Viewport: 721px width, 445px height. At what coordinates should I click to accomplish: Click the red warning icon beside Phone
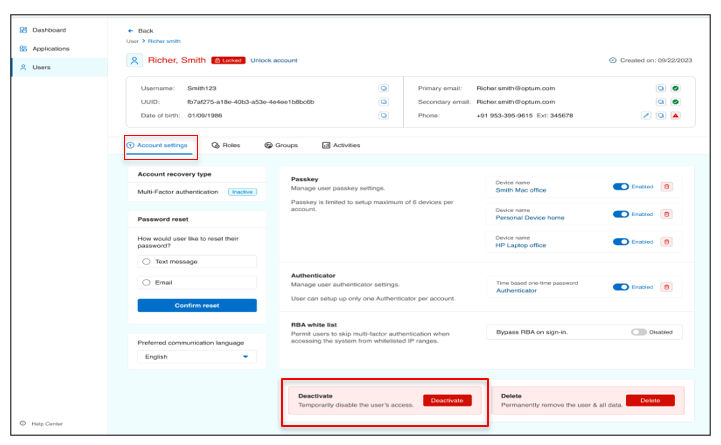tap(675, 115)
